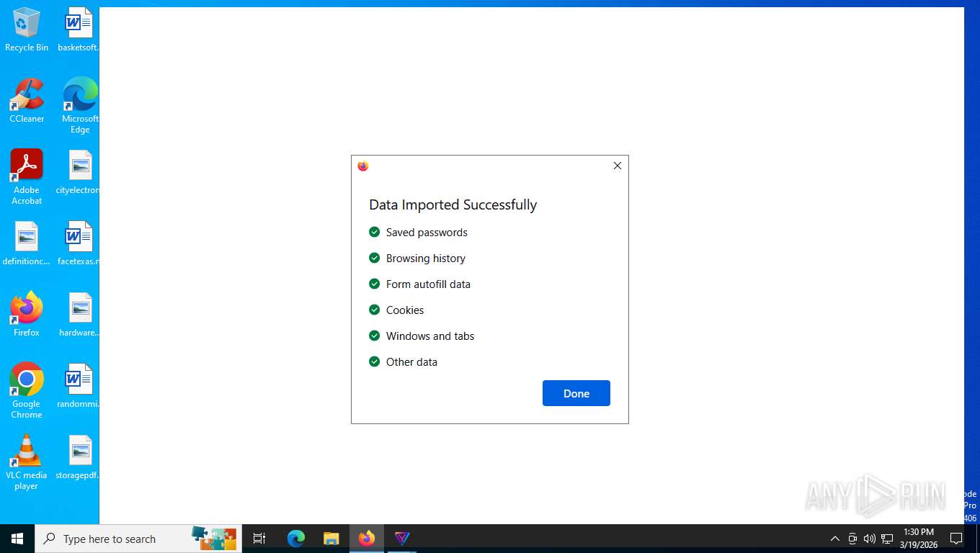Click the 'Form autofill data' text
The width and height of the screenshot is (980, 553).
coord(428,284)
